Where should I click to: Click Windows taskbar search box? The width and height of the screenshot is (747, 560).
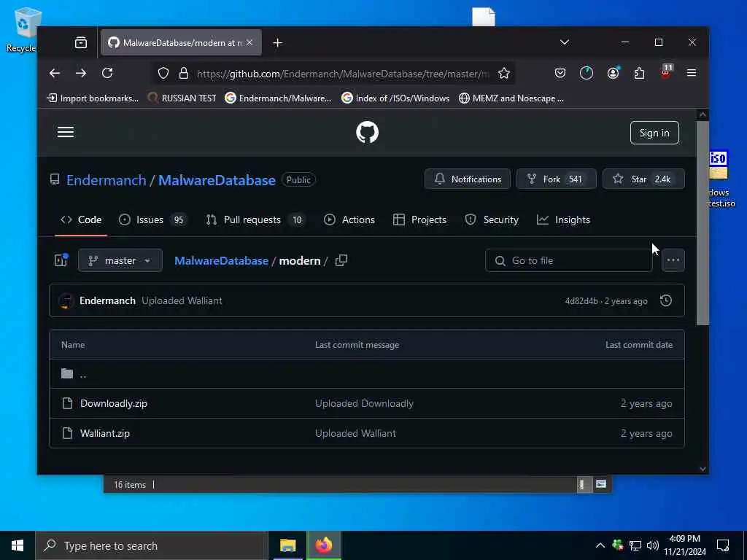[x=152, y=545]
